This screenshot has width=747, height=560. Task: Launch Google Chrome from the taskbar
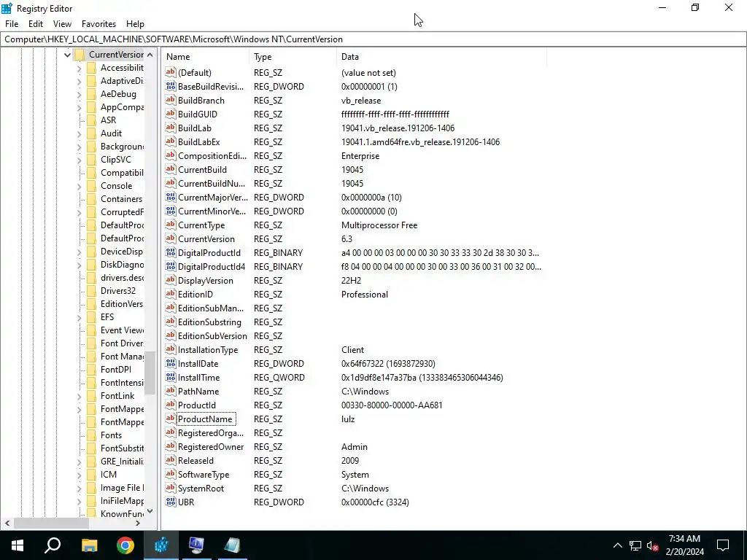coord(125,545)
